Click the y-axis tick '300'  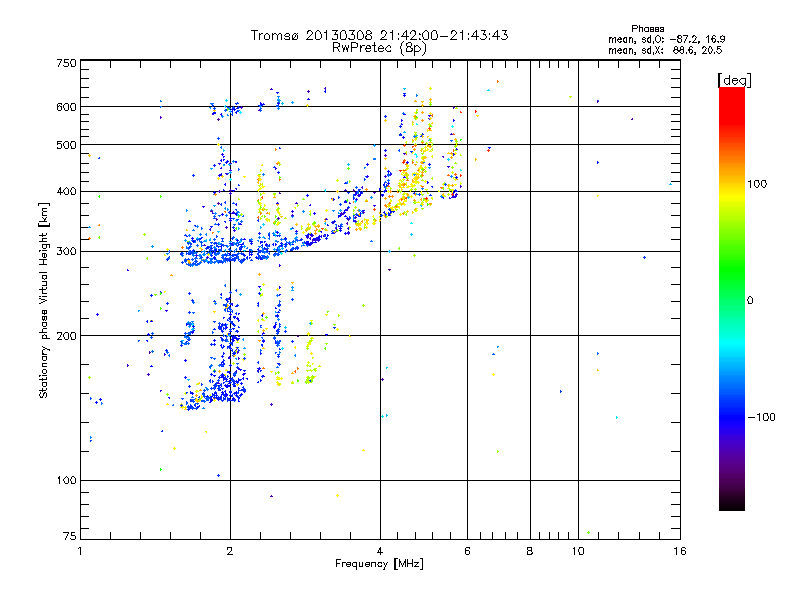point(66,251)
